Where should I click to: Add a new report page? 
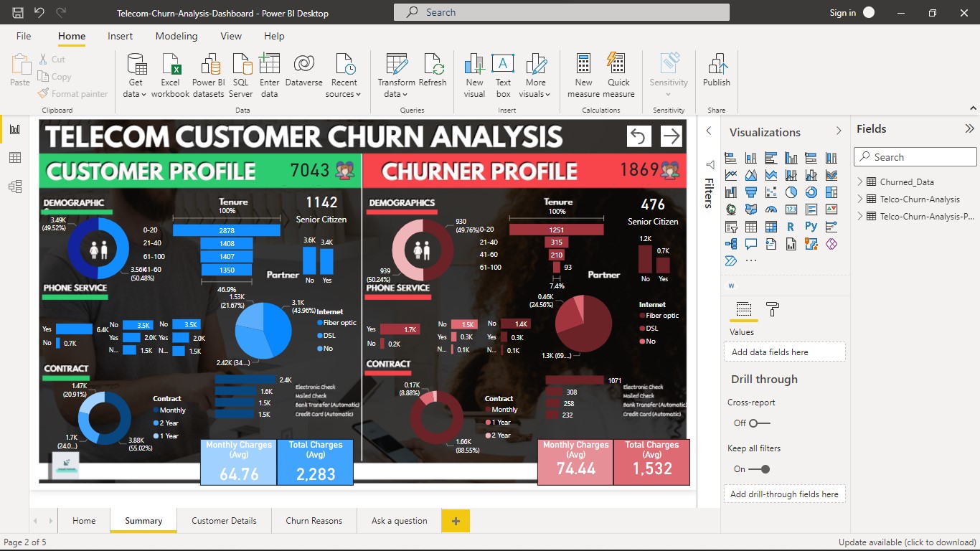point(456,521)
